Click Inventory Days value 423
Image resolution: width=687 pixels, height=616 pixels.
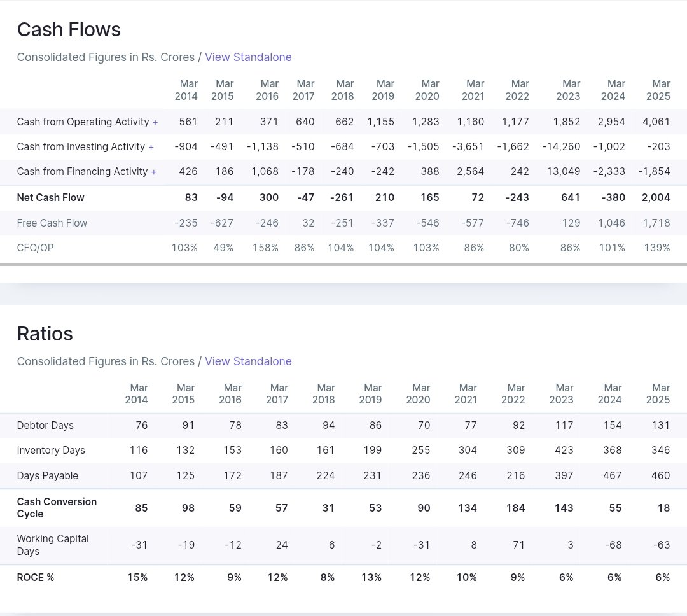pyautogui.click(x=564, y=451)
